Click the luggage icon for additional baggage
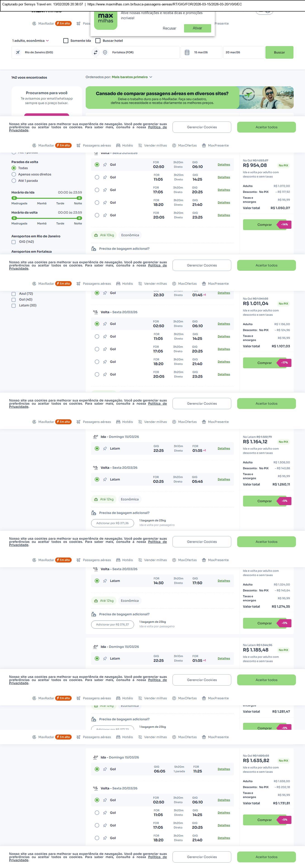Screen dimensions: 305x868 [94, 249]
